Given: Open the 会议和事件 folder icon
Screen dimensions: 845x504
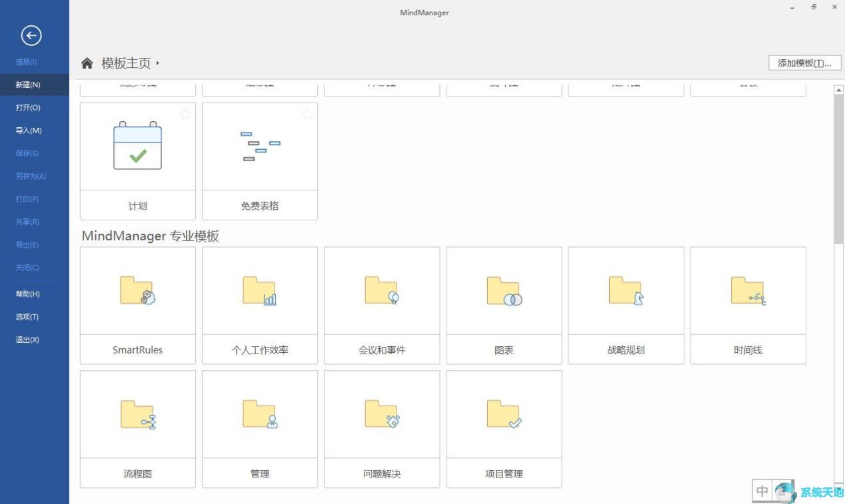Looking at the screenshot, I should click(382, 290).
